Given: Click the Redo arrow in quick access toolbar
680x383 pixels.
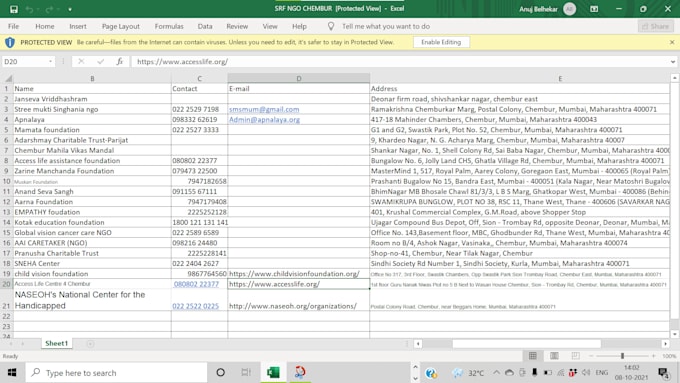Looking at the screenshot, I should point(49,9).
